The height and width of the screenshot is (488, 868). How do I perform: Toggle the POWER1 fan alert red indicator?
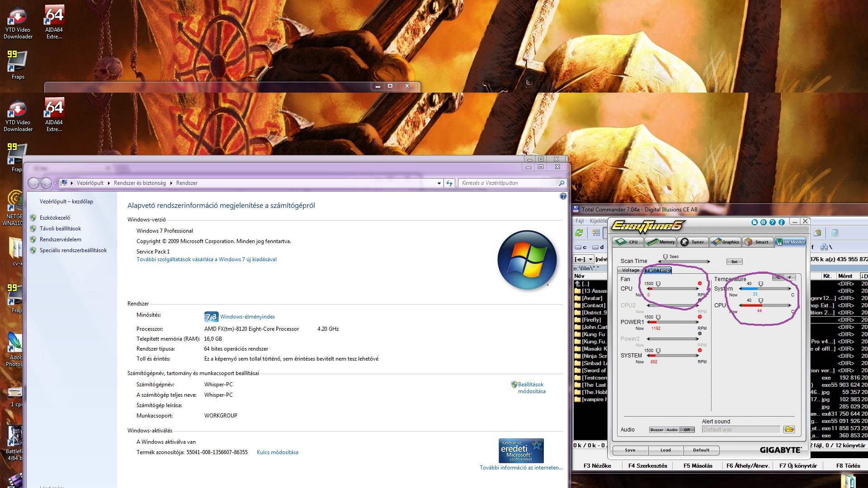(x=700, y=317)
